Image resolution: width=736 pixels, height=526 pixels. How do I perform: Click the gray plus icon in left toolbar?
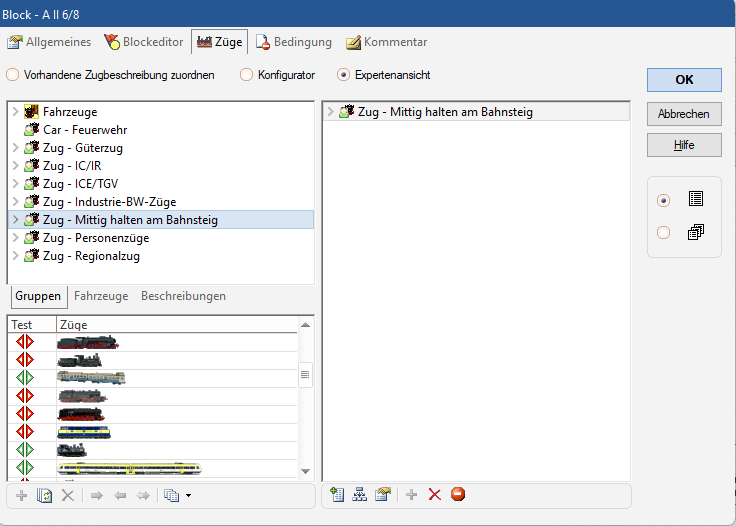point(22,496)
